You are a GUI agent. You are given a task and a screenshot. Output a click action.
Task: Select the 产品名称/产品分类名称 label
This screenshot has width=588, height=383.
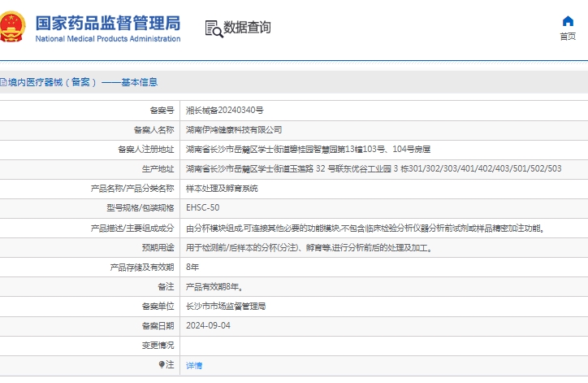(132, 189)
